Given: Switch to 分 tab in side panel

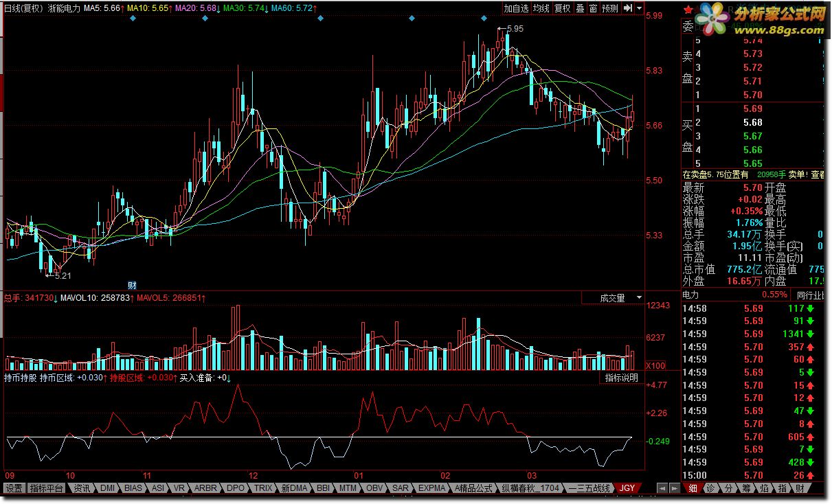Looking at the screenshot, I should (x=729, y=488).
